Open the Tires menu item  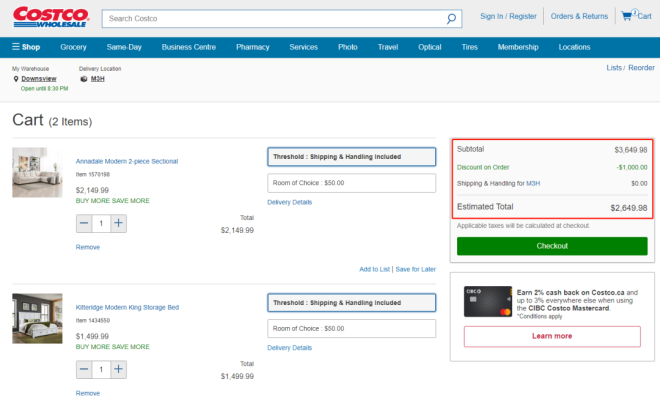[x=469, y=47]
